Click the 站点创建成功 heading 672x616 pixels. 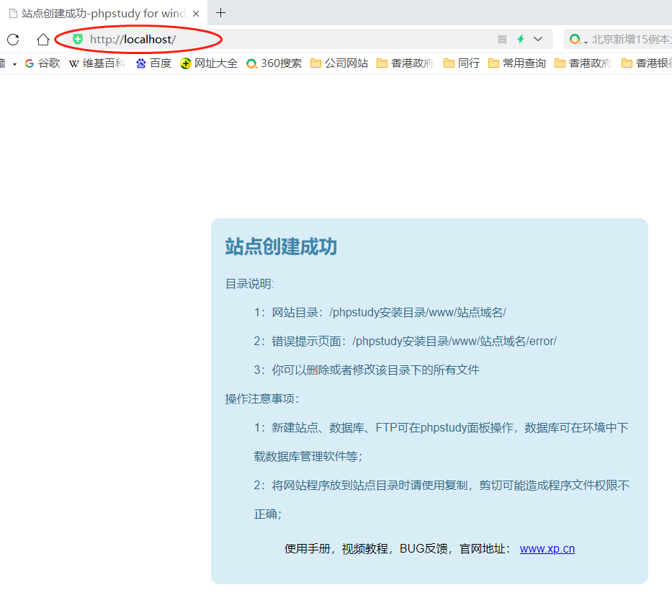pyautogui.click(x=281, y=246)
